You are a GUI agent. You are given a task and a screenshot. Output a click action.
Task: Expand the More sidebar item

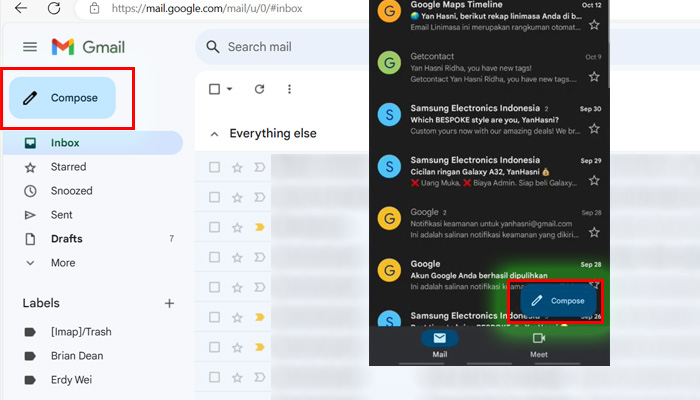click(62, 263)
